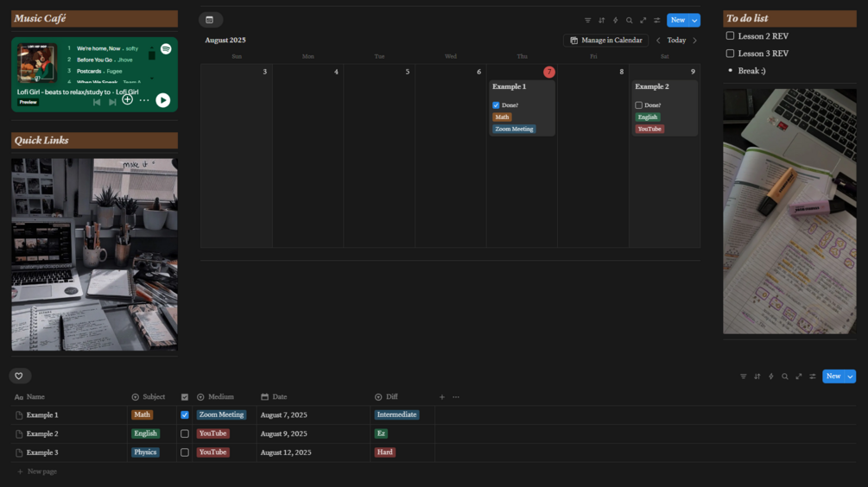The width and height of the screenshot is (868, 487).
Task: Click English tag on Example 2 card
Action: click(647, 117)
